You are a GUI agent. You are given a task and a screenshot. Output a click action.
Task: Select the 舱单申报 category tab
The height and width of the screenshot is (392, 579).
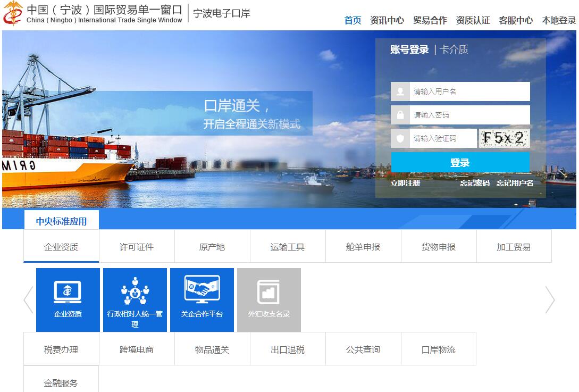pos(363,247)
